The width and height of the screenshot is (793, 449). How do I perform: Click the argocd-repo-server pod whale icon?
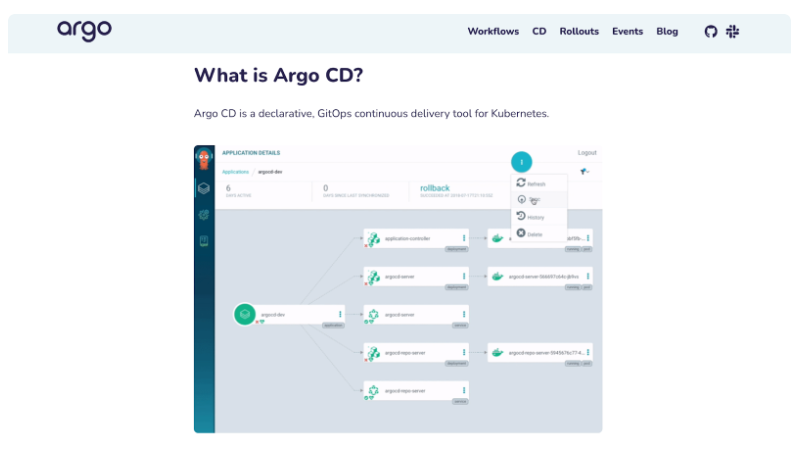[498, 353]
